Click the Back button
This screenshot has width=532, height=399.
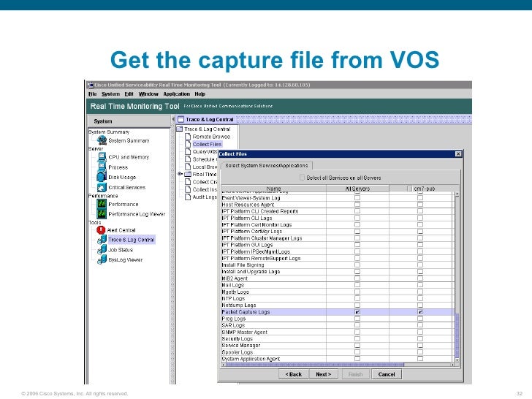pyautogui.click(x=294, y=374)
